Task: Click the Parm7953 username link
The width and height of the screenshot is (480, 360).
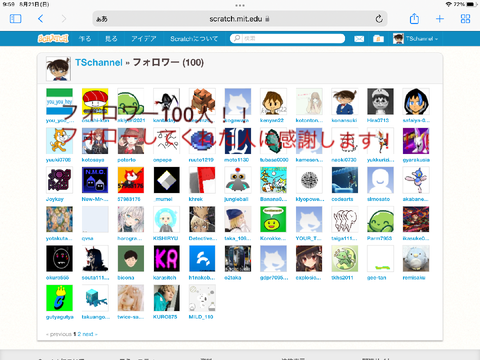Action: pyautogui.click(x=379, y=238)
